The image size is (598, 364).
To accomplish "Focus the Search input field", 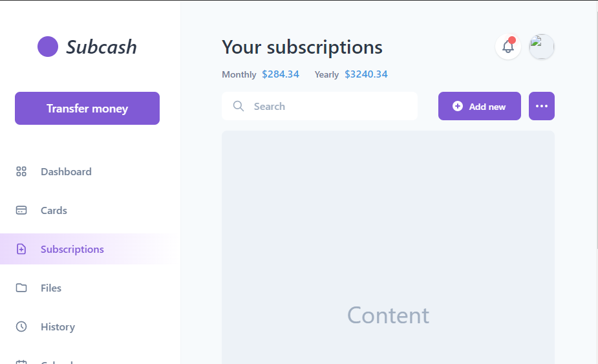I will [x=330, y=106].
